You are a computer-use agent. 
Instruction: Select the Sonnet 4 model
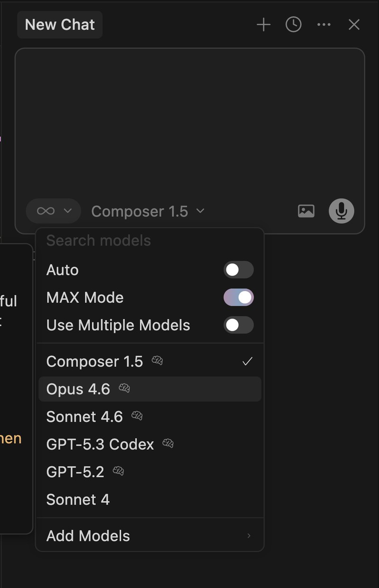78,499
